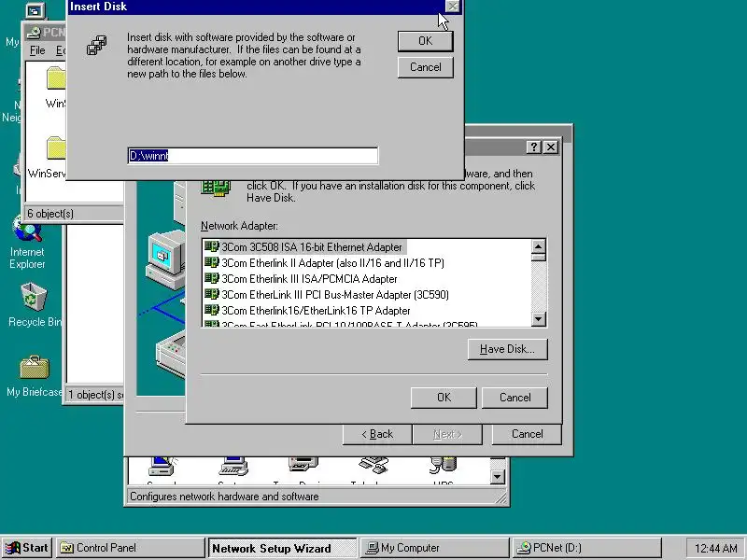Close the Select Network Adapter dialog

[551, 147]
